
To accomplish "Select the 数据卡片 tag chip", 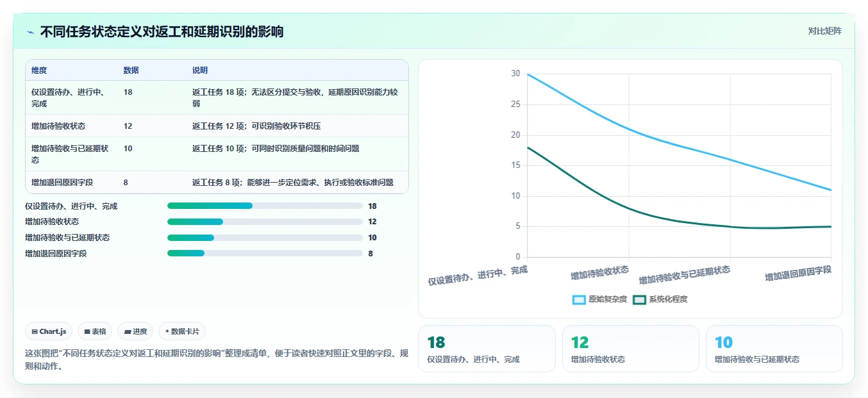I will click(182, 331).
